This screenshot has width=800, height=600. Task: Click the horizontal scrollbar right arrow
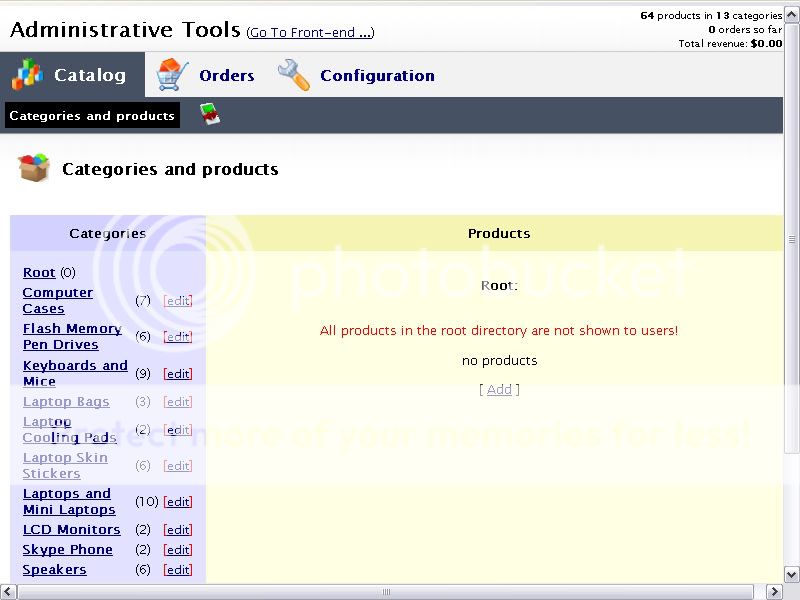(x=776, y=592)
